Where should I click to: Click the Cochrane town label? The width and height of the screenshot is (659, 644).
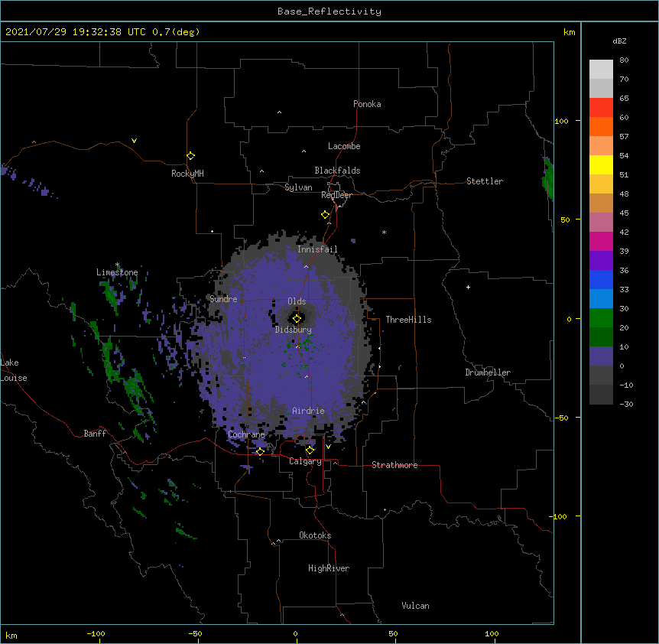[246, 434]
